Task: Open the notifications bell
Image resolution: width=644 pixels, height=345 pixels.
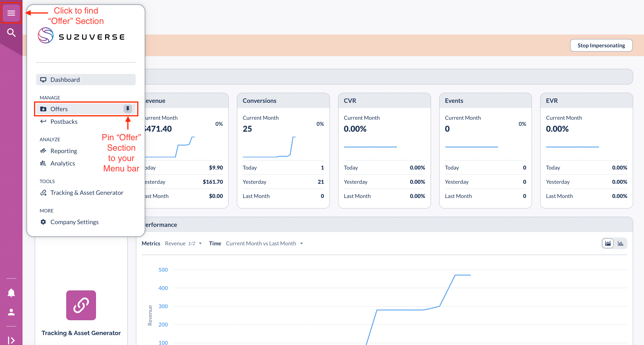Action: tap(11, 293)
